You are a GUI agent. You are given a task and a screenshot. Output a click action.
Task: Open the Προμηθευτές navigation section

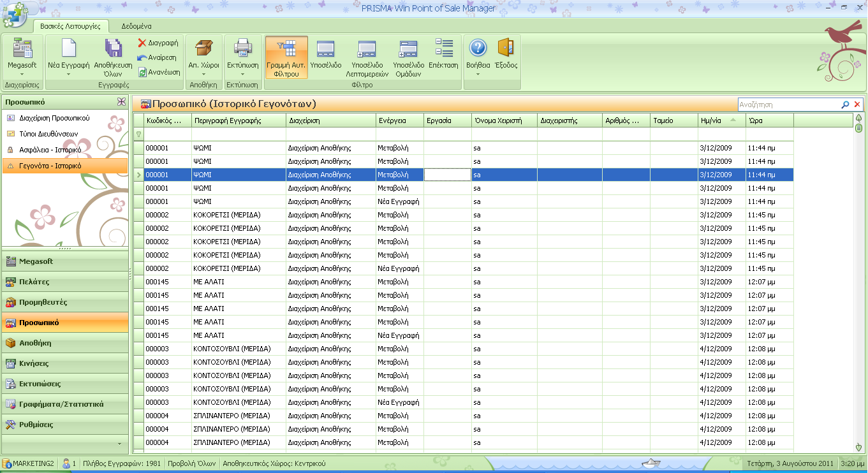pos(65,302)
